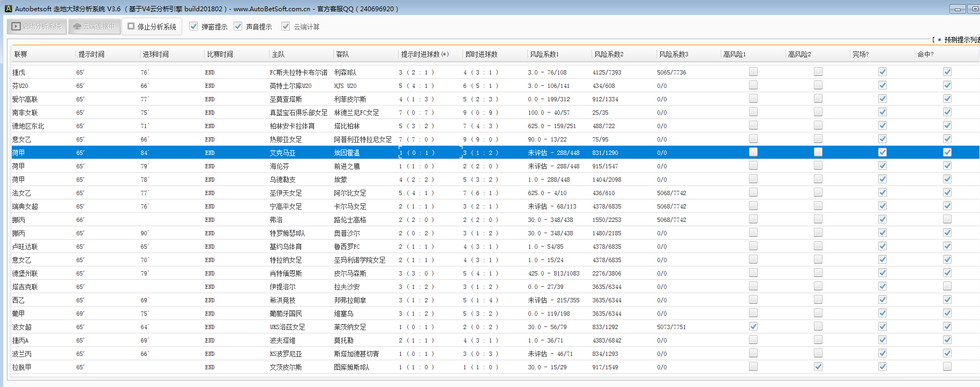Disable the 声音提示 sound alert checkbox
This screenshot has width=980, height=387.
pos(238,26)
